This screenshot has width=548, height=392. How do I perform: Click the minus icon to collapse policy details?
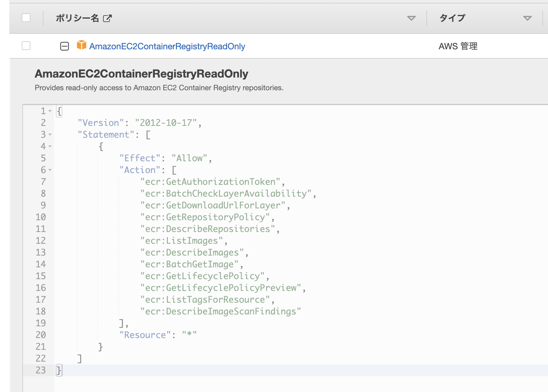pyautogui.click(x=64, y=46)
